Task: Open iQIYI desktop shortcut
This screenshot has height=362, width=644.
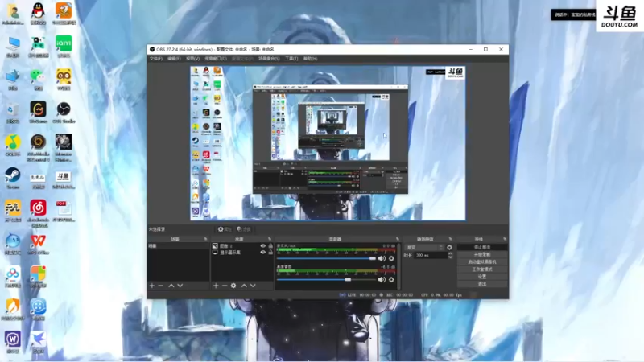Action: point(64,47)
